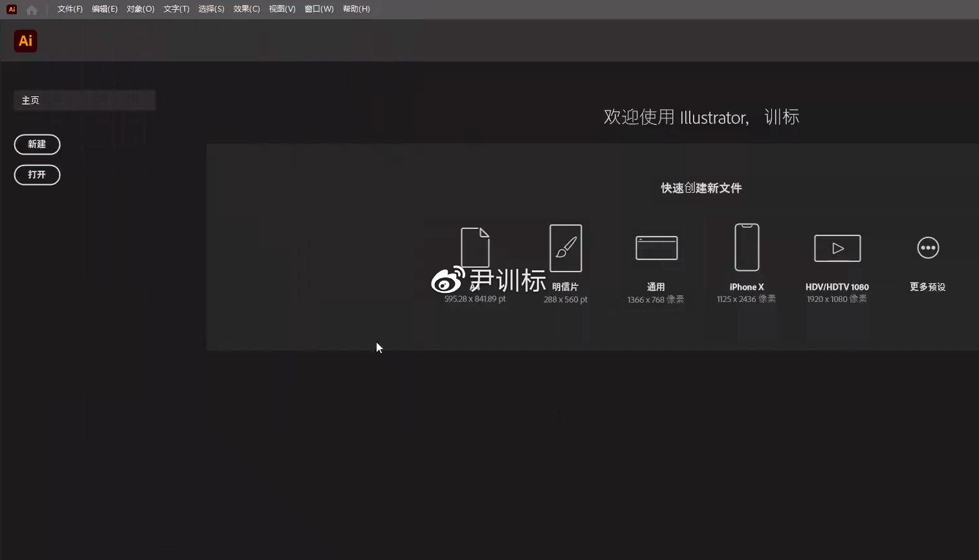Click the small Ai icon in the title bar
Screen dimensions: 979x560
click(12, 9)
